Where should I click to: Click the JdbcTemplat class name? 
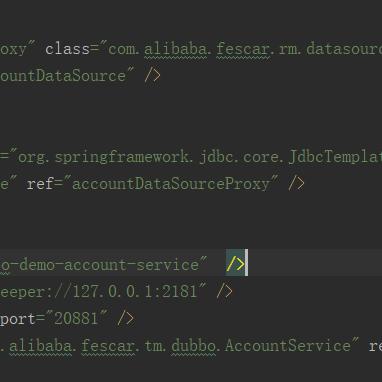pos(335,157)
